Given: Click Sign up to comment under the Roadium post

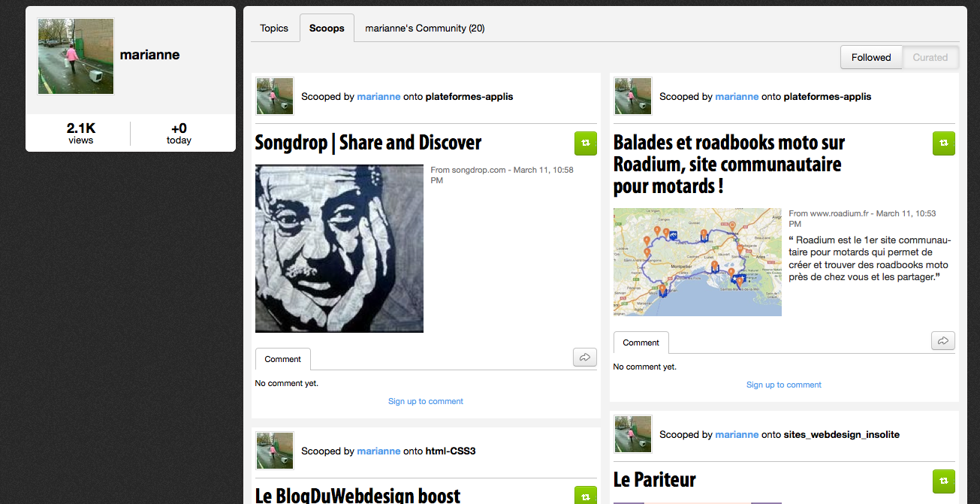Looking at the screenshot, I should click(x=784, y=385).
